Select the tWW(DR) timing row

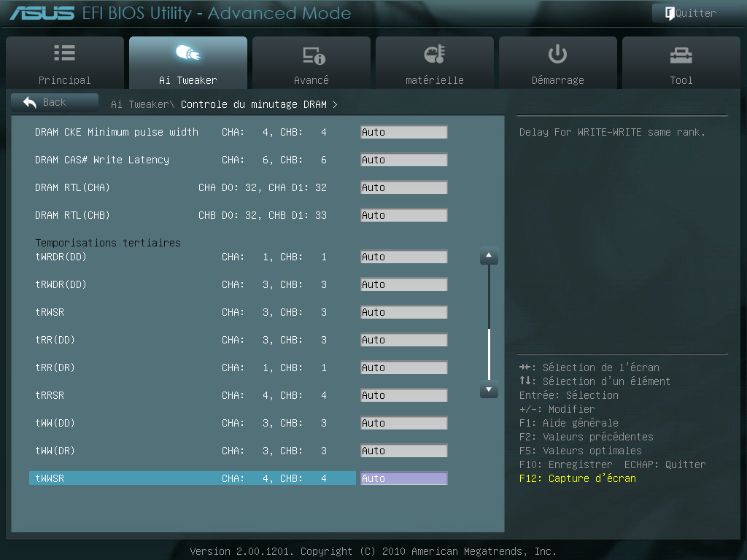point(182,451)
